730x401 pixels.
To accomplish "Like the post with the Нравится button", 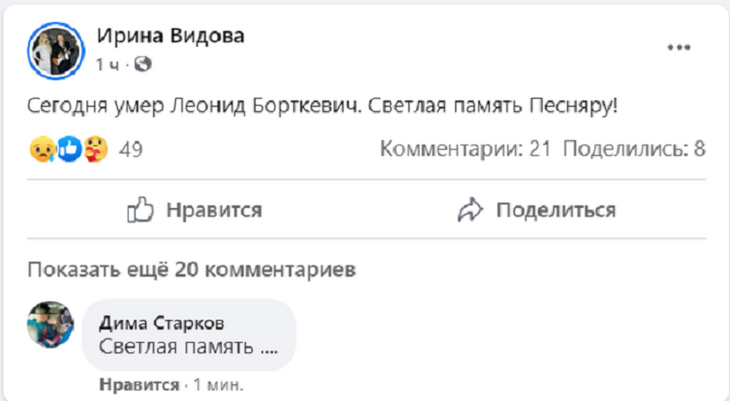I will click(195, 210).
